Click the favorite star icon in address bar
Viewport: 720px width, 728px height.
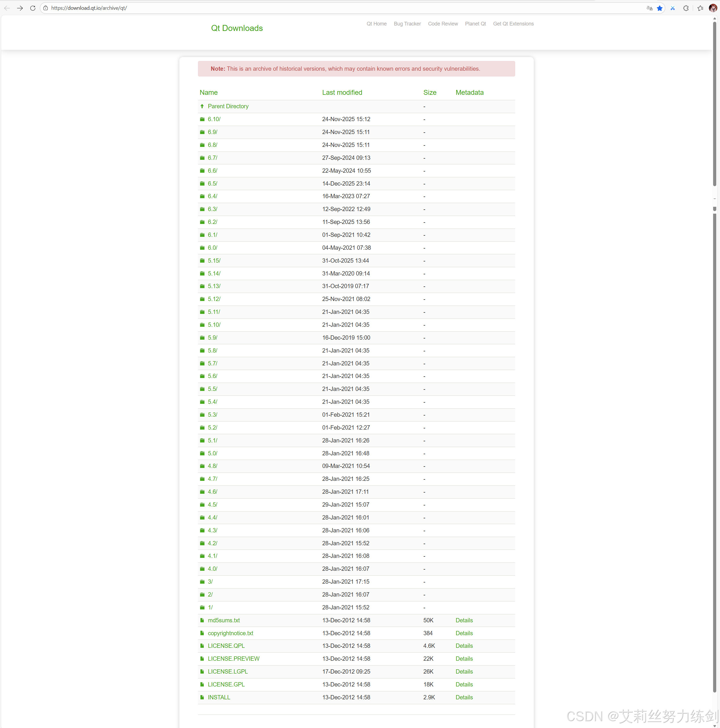coord(659,8)
